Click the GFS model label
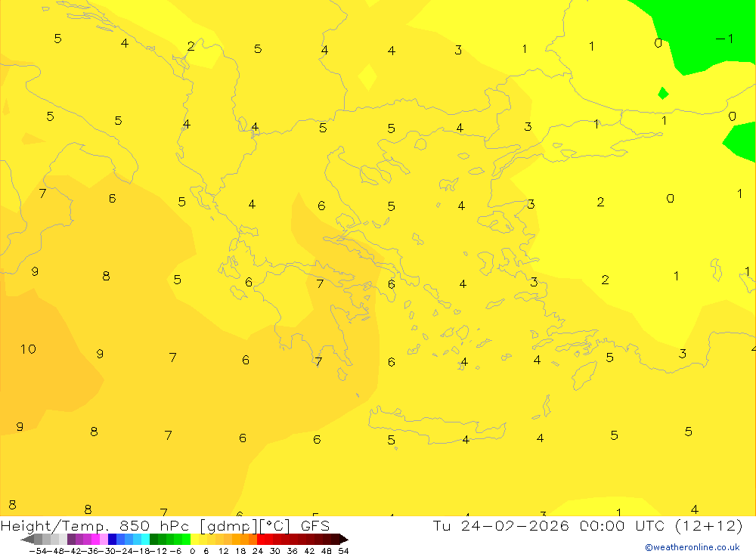 pos(314,525)
